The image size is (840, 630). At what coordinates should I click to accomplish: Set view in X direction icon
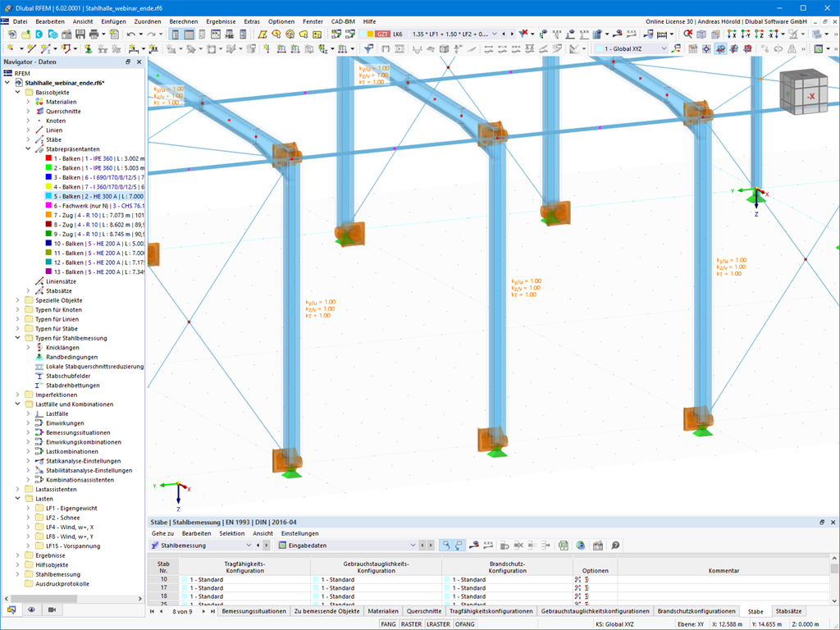pyautogui.click(x=731, y=34)
